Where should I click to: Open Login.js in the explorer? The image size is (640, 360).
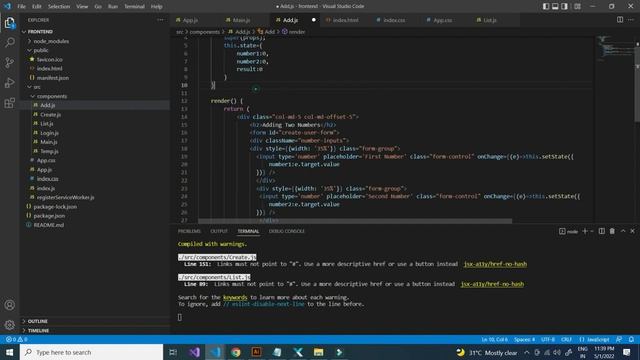coord(49,133)
